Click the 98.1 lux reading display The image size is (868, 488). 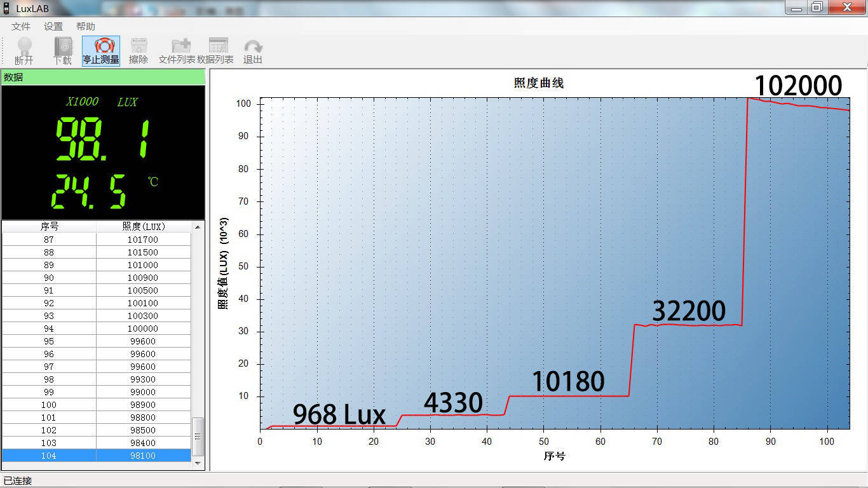[102, 140]
